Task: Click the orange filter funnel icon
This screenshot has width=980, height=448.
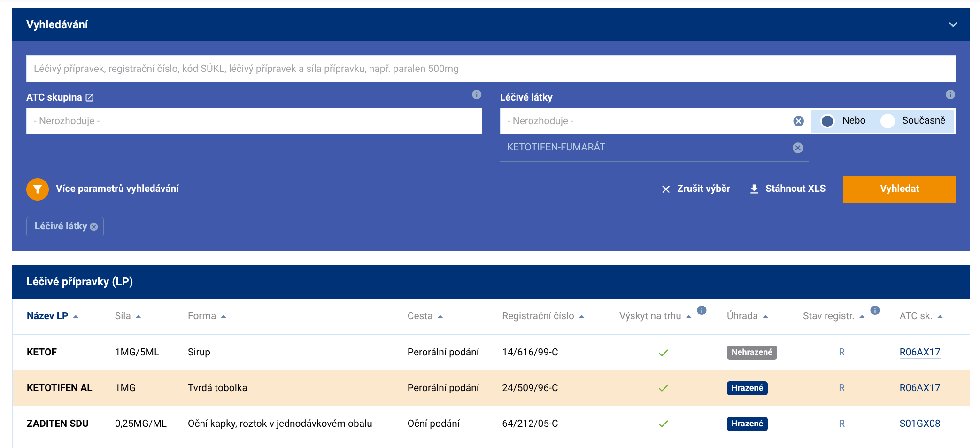Action: point(38,189)
